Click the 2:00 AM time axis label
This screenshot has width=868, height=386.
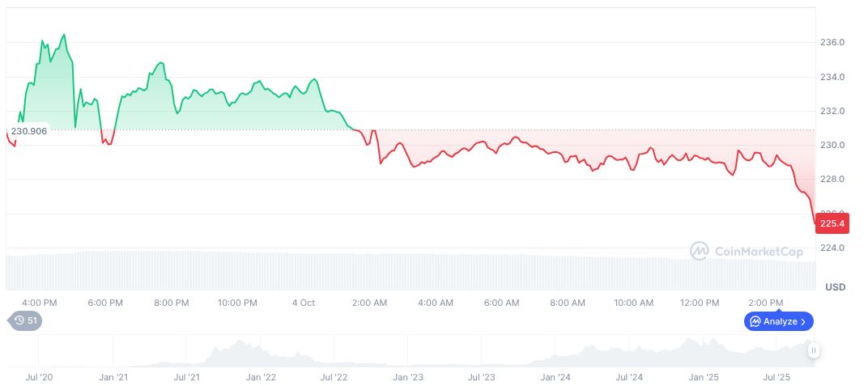pyautogui.click(x=369, y=303)
